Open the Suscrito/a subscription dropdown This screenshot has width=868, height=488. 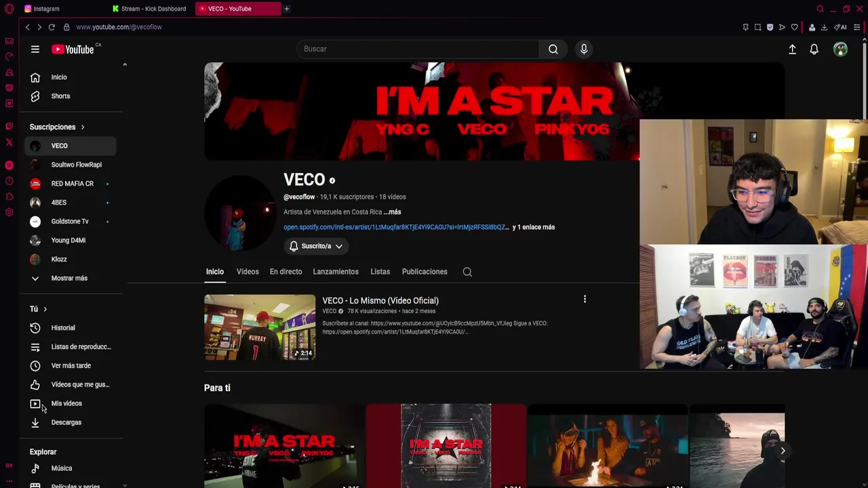317,246
